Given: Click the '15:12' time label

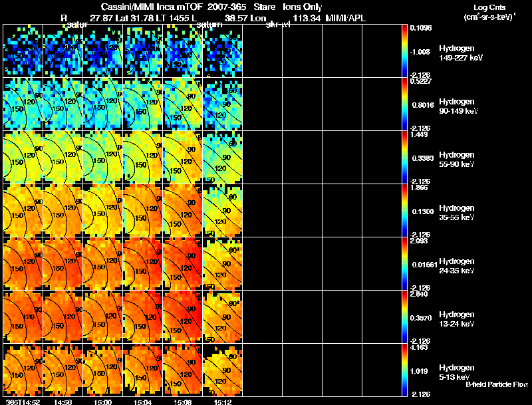Looking at the screenshot, I should coord(223,402).
